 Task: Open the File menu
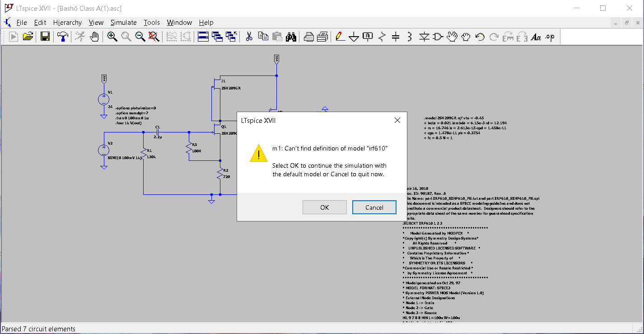click(22, 23)
